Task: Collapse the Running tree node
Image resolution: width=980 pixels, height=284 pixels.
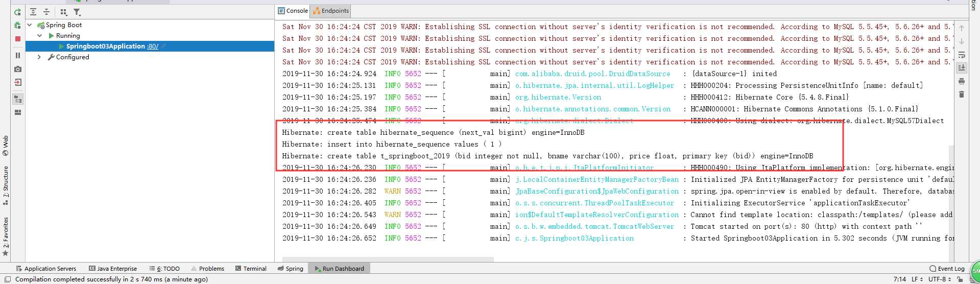Action: 40,36
